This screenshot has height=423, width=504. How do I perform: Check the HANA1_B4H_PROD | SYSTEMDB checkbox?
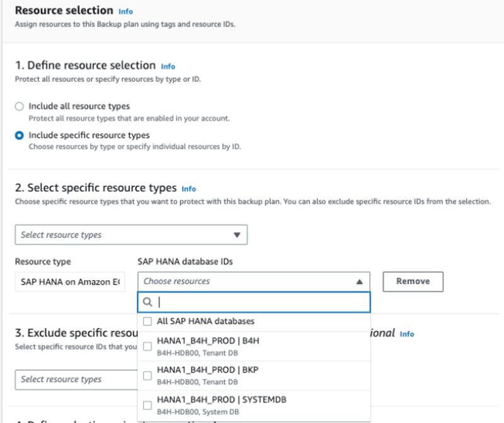coord(147,405)
